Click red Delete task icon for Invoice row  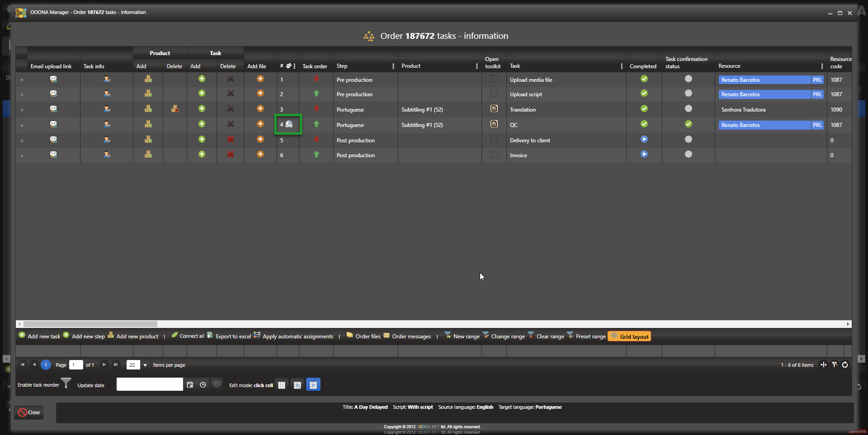[x=230, y=154]
